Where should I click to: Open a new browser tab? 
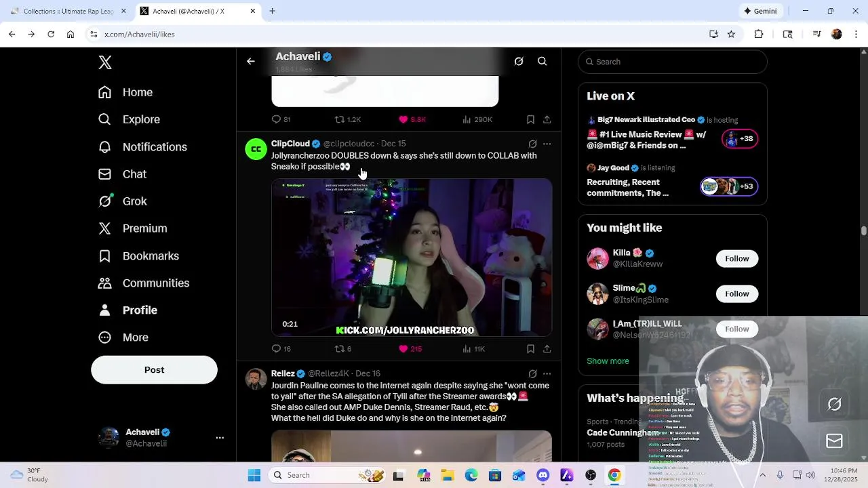272,11
